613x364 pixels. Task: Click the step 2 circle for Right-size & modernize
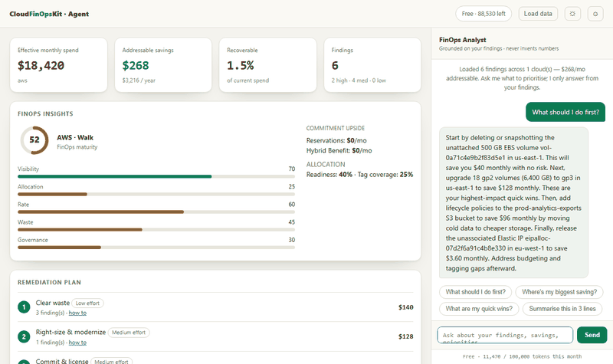[24, 336]
